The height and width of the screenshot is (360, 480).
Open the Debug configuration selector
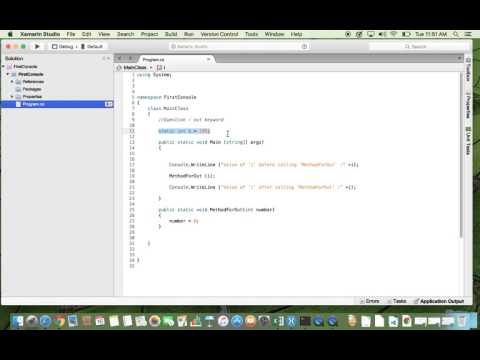(x=63, y=46)
